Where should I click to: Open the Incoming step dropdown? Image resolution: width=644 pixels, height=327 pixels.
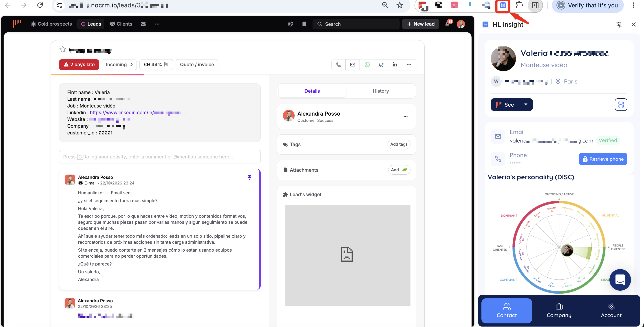119,64
